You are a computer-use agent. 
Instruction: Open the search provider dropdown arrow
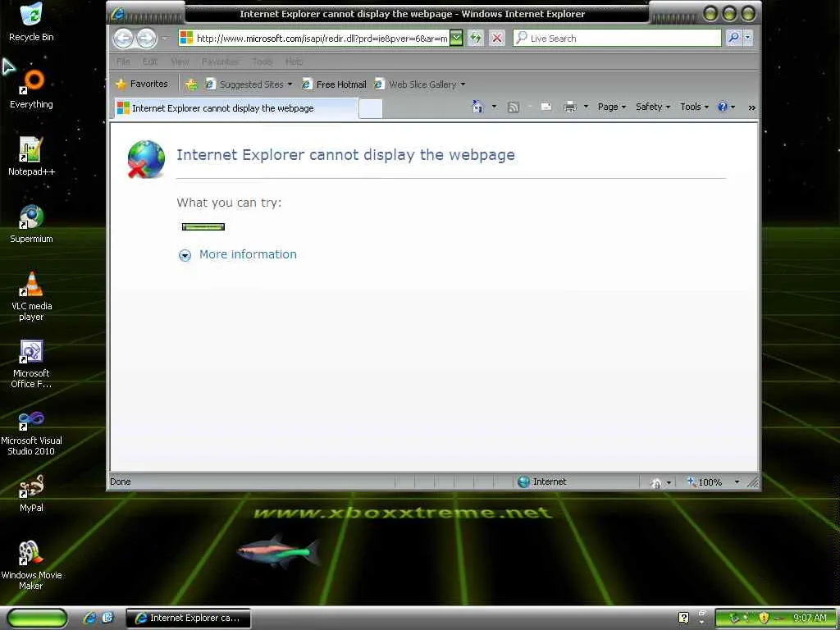(x=748, y=38)
